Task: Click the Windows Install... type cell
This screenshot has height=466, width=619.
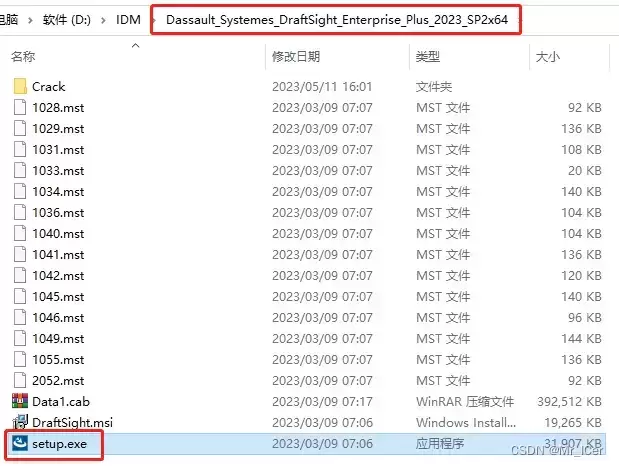Action: click(x=466, y=422)
